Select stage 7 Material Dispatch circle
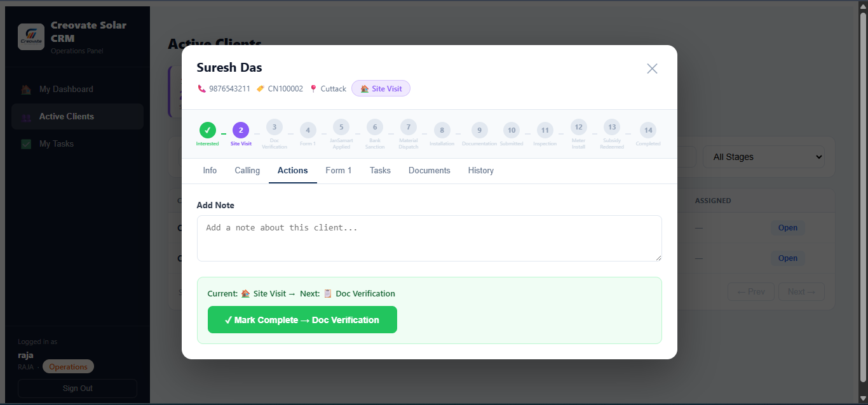The height and width of the screenshot is (405, 868). [409, 127]
